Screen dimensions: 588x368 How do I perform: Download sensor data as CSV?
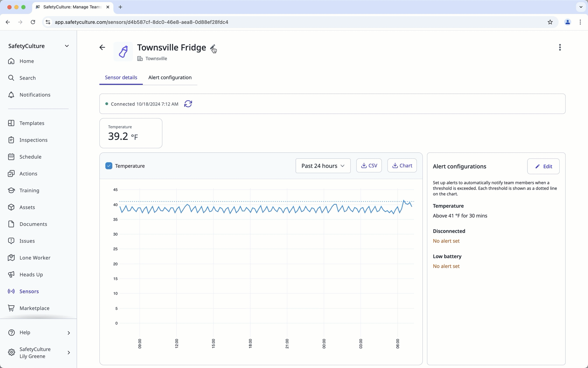pyautogui.click(x=369, y=165)
